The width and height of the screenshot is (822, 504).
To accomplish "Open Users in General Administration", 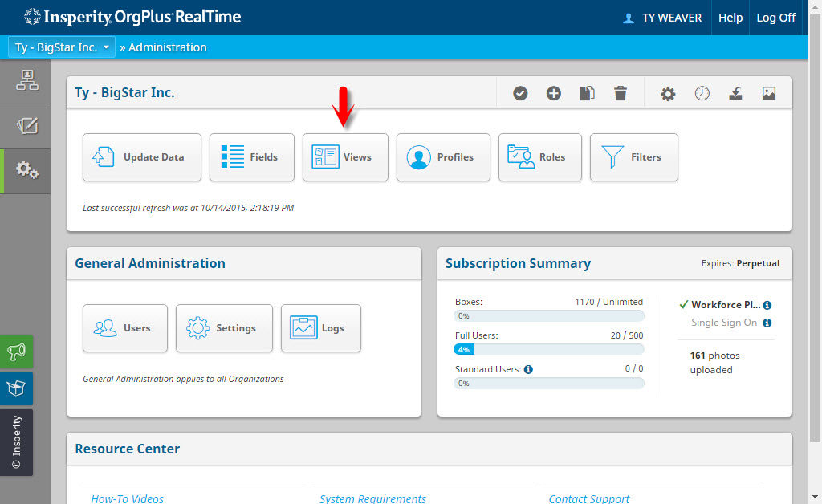I will (x=125, y=328).
